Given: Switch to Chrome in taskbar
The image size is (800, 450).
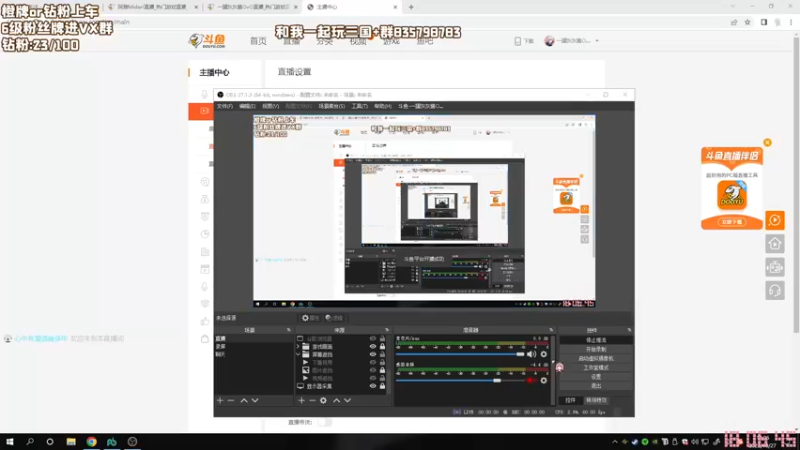Looking at the screenshot, I should [91, 442].
